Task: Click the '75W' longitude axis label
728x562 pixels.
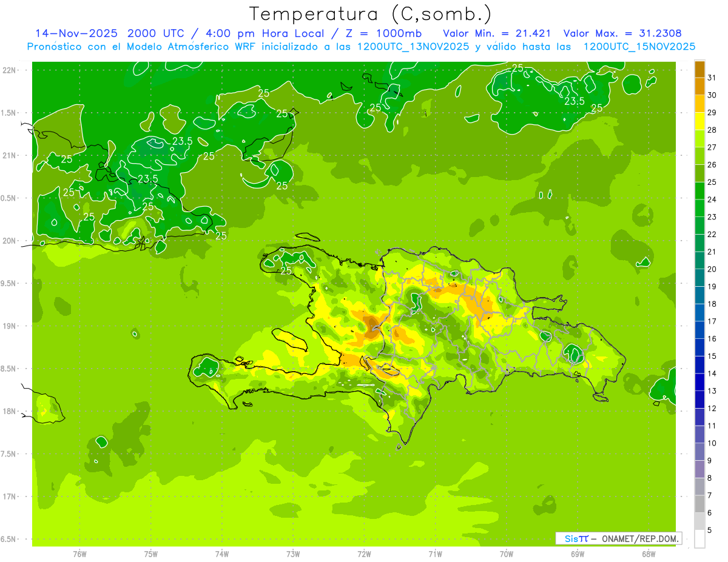Action: [150, 554]
